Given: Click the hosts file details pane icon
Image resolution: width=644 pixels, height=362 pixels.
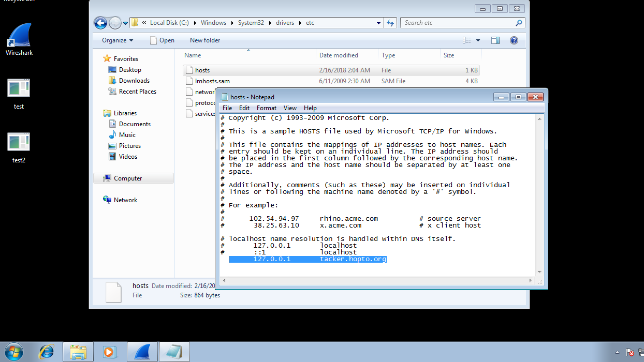Looking at the screenshot, I should pyautogui.click(x=113, y=292).
